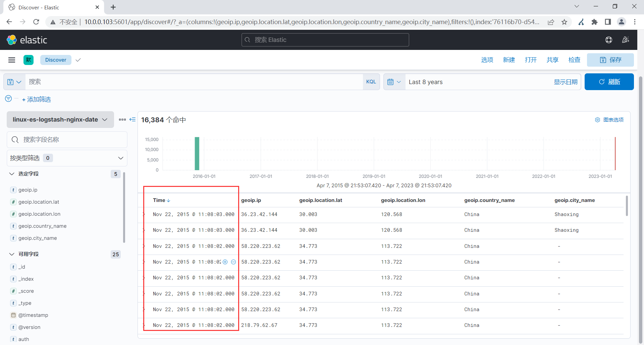Click Add filter (添加筛选) link
This screenshot has width=644, height=345.
37,99
